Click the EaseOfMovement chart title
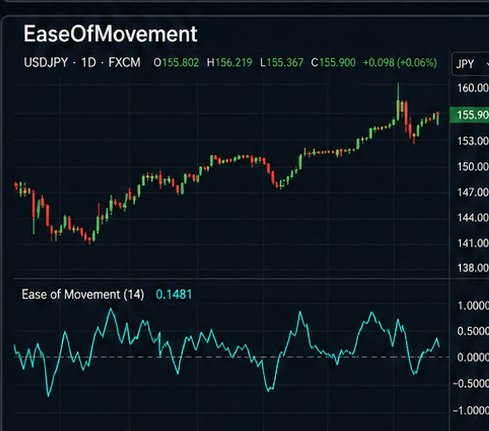The height and width of the screenshot is (431, 489). click(x=110, y=34)
